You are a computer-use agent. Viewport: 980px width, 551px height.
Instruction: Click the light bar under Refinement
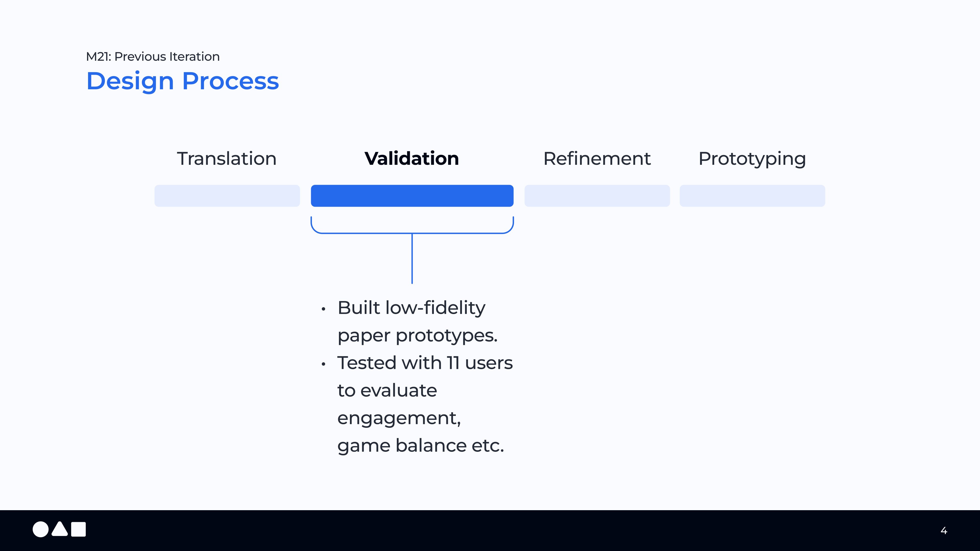pyautogui.click(x=597, y=196)
